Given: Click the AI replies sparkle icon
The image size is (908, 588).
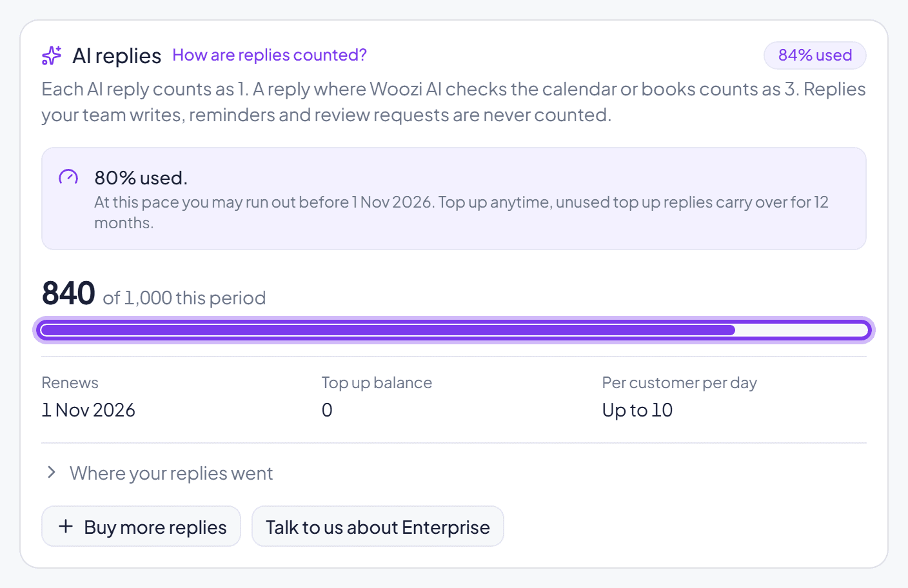Looking at the screenshot, I should 52,55.
